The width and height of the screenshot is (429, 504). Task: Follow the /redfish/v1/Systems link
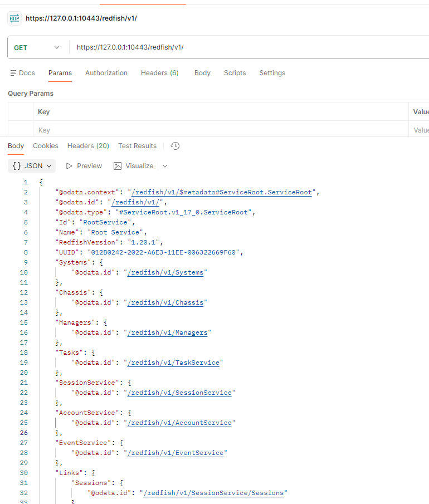167,272
